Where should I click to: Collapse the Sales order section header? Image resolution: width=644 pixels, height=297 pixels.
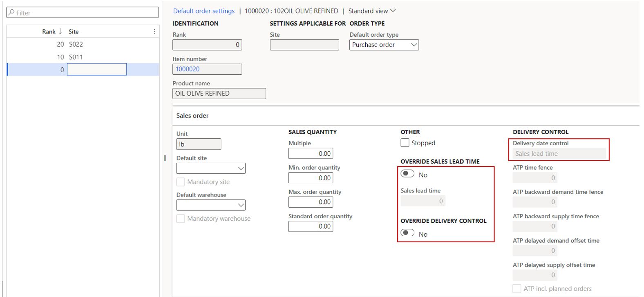192,116
